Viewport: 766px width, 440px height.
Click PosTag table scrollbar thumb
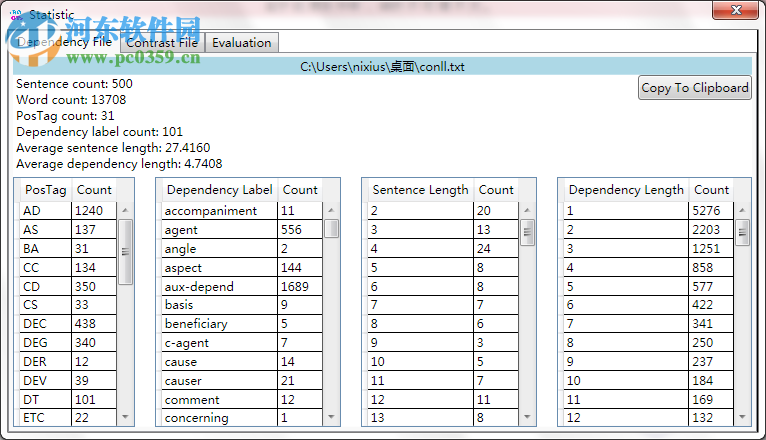pyautogui.click(x=126, y=252)
